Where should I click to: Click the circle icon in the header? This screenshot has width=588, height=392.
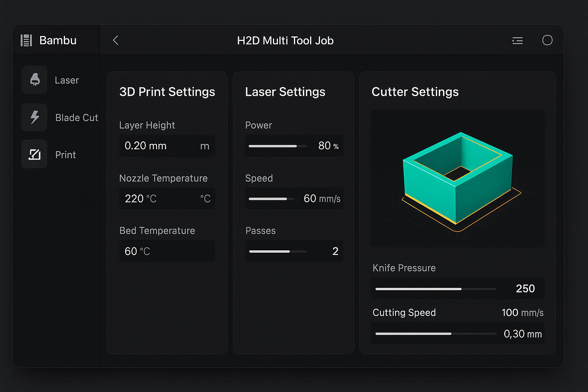pyautogui.click(x=547, y=40)
